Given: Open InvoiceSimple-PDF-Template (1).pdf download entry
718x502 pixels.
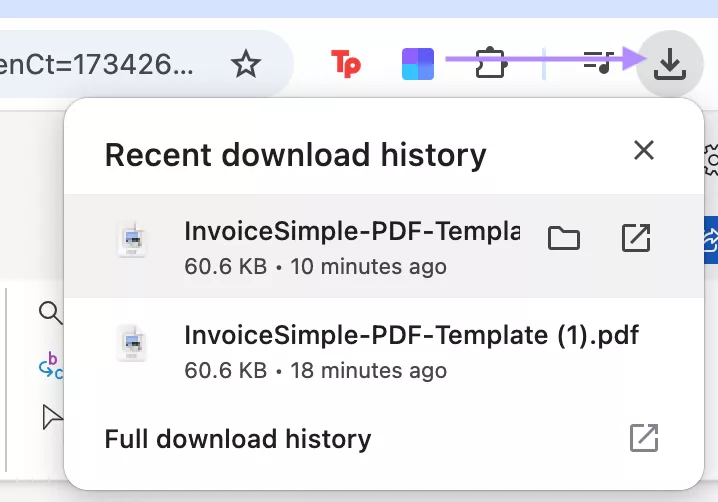Looking at the screenshot, I should pos(384,352).
